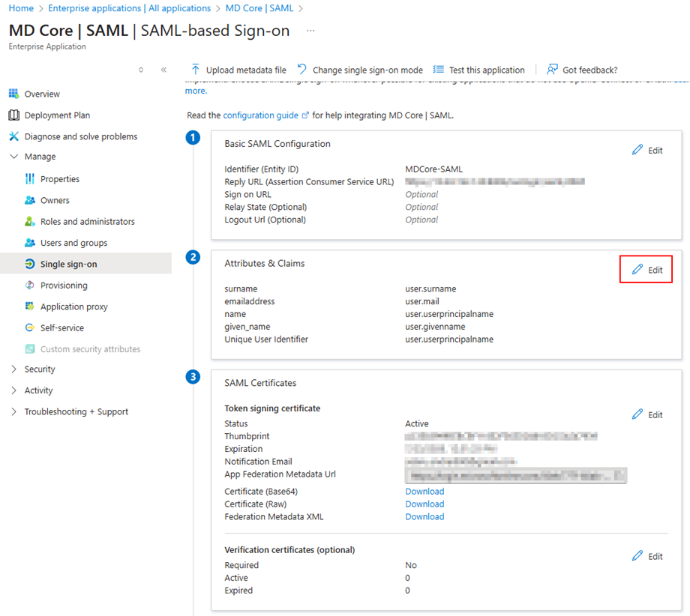Click the Application proxy icon
This screenshot has height=616, width=690.
point(29,306)
